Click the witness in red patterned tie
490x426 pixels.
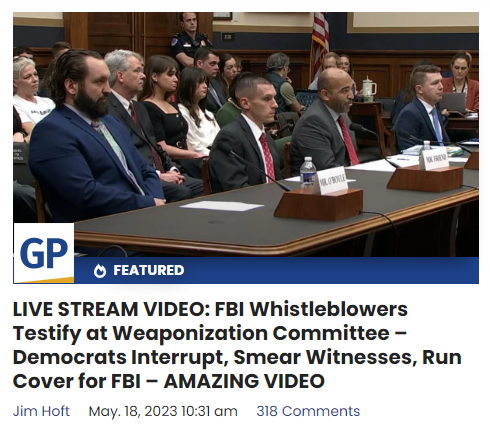click(x=248, y=133)
